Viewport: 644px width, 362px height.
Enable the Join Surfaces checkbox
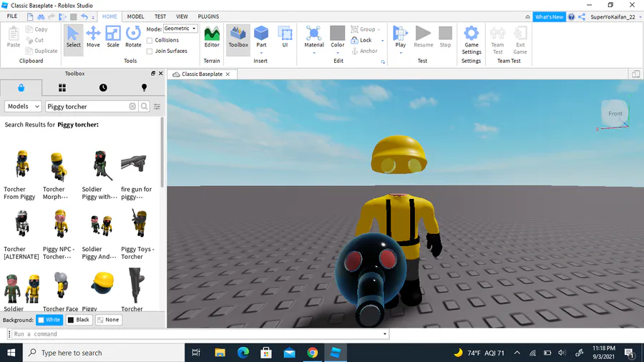pyautogui.click(x=150, y=52)
